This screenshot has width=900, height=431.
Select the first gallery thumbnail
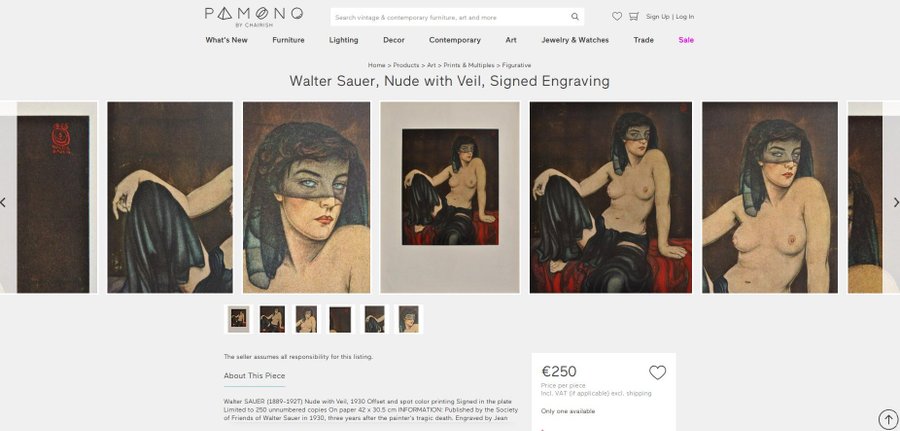pos(239,319)
